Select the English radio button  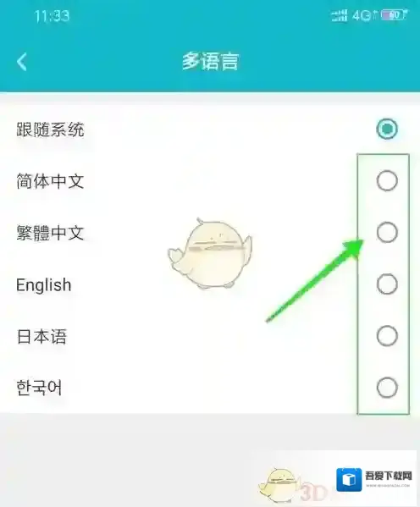coord(387,284)
